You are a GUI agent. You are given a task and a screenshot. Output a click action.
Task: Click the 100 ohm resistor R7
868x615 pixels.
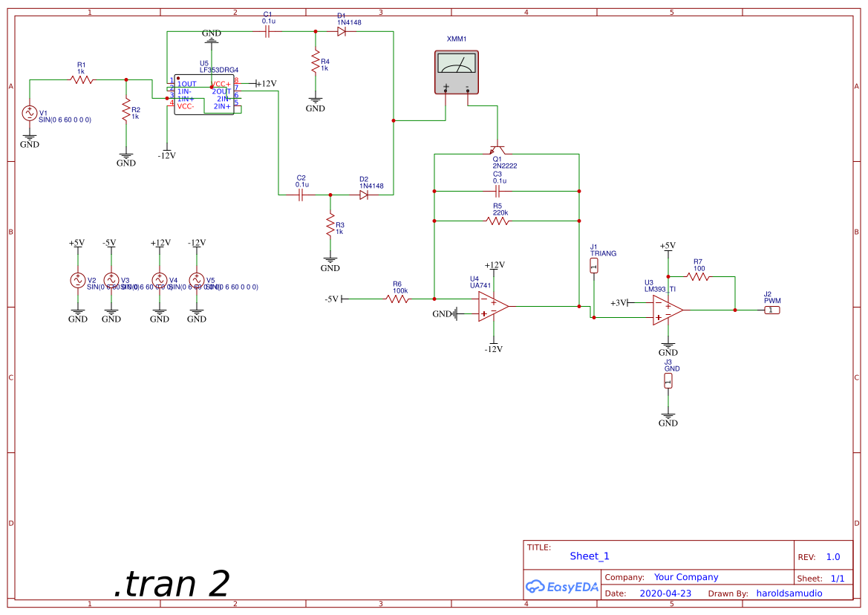[698, 276]
